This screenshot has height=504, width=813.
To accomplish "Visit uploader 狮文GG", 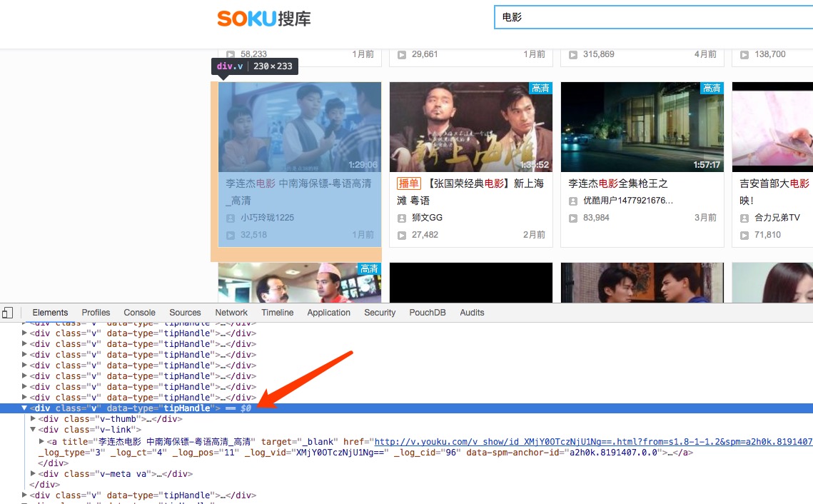I will pos(427,218).
